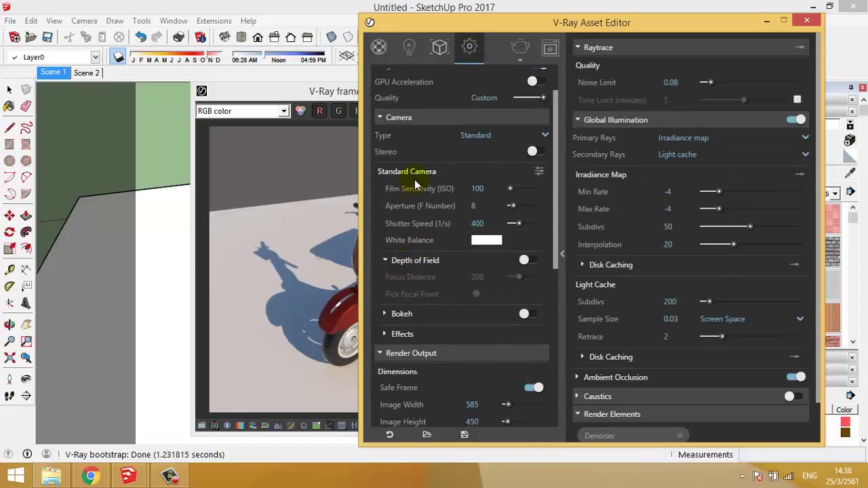868x488 pixels.
Task: Open the RGB color channel dropdown
Action: pyautogui.click(x=242, y=111)
